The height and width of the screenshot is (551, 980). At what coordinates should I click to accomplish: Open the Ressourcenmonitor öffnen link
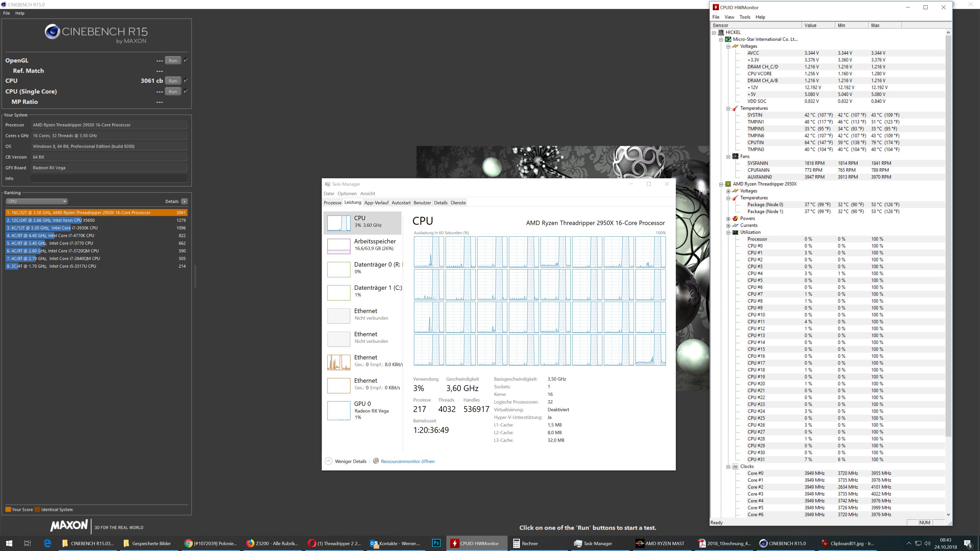click(408, 461)
